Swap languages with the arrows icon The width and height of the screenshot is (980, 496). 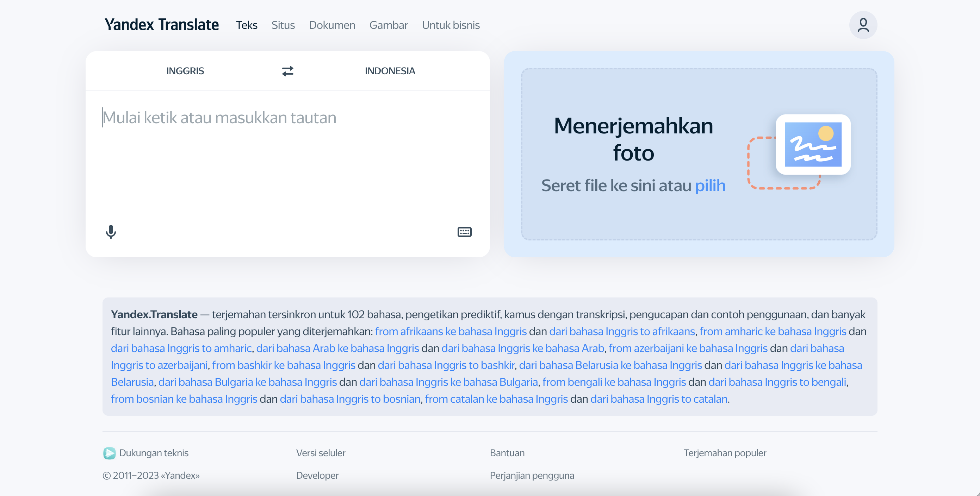(287, 71)
